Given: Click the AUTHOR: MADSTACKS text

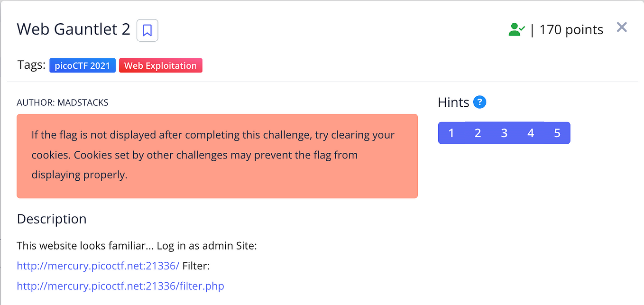Looking at the screenshot, I should pos(63,102).
